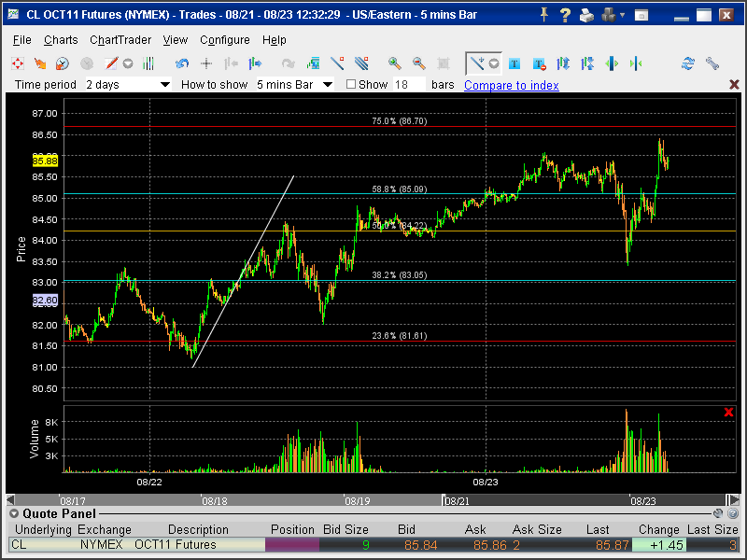The width and height of the screenshot is (747, 560).
Task: Click the red crosshair target toolbar icon
Action: pos(18,63)
